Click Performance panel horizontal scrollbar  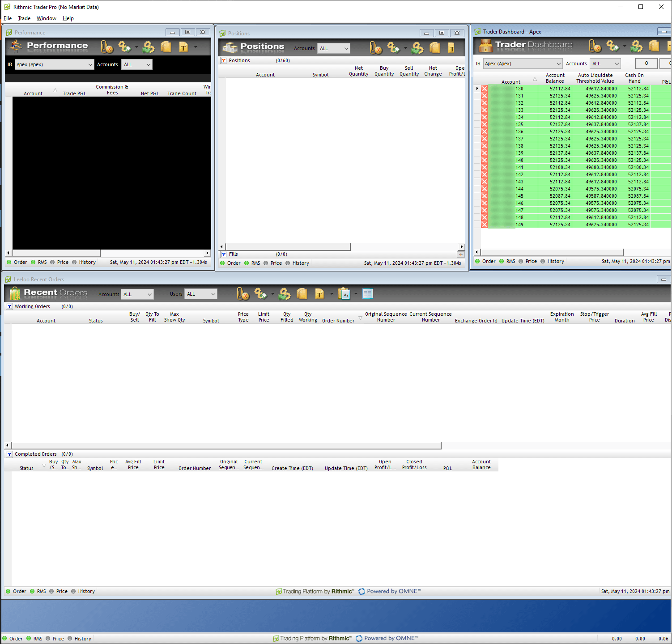click(x=56, y=253)
